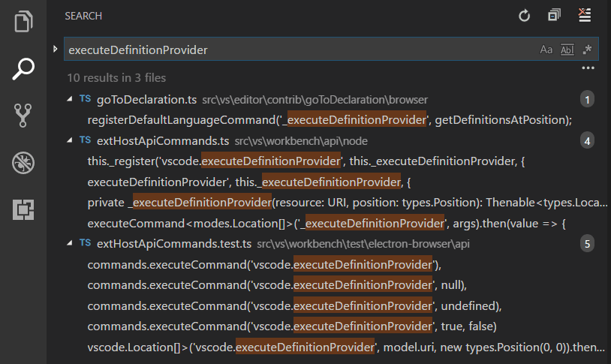Open the registerDefaultLanguageCommand match line
The height and width of the screenshot is (364, 611).
click(x=330, y=120)
